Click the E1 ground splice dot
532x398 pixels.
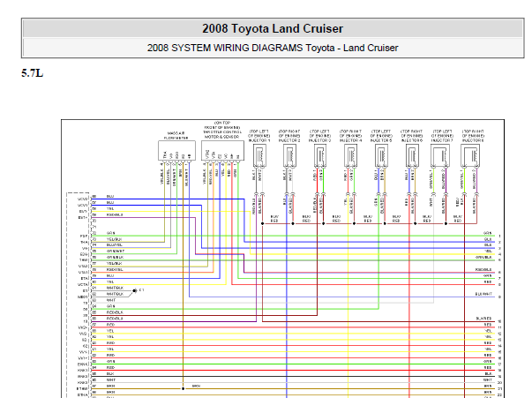pos(135,291)
